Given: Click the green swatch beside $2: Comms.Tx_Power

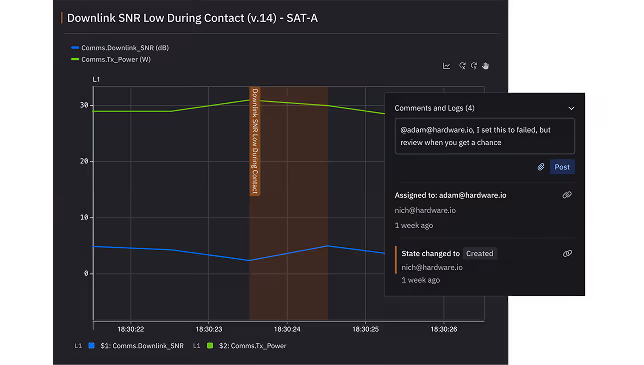Looking at the screenshot, I should click(x=210, y=345).
